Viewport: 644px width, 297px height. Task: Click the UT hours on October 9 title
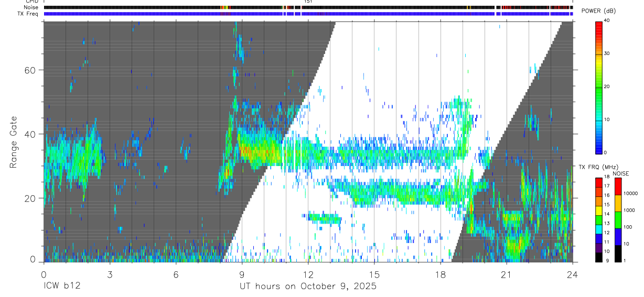[308, 287]
